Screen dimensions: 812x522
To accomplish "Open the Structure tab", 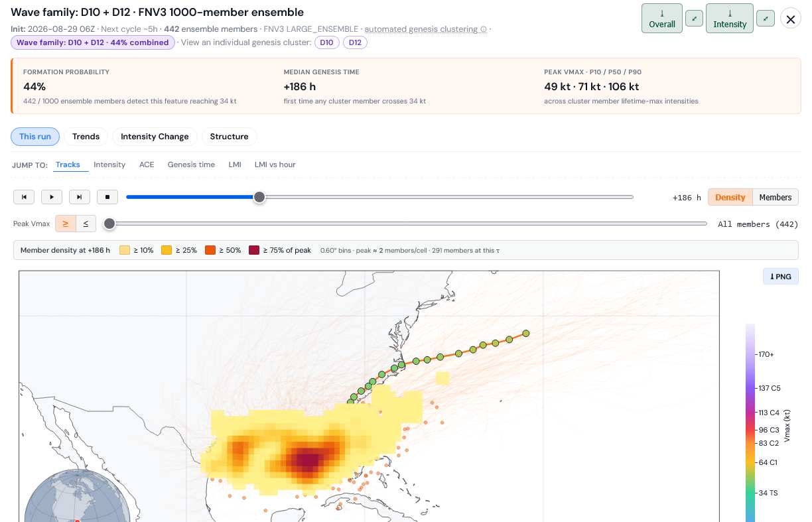I will tap(229, 137).
